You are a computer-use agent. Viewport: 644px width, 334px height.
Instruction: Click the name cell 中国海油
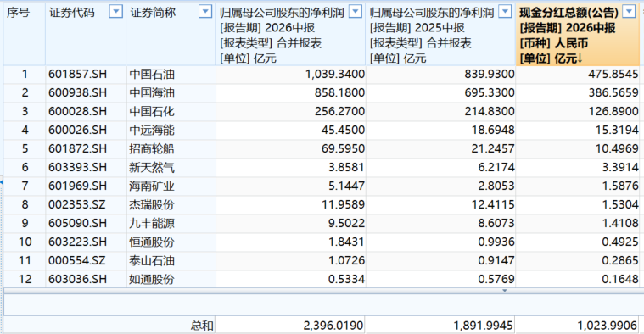point(152,92)
